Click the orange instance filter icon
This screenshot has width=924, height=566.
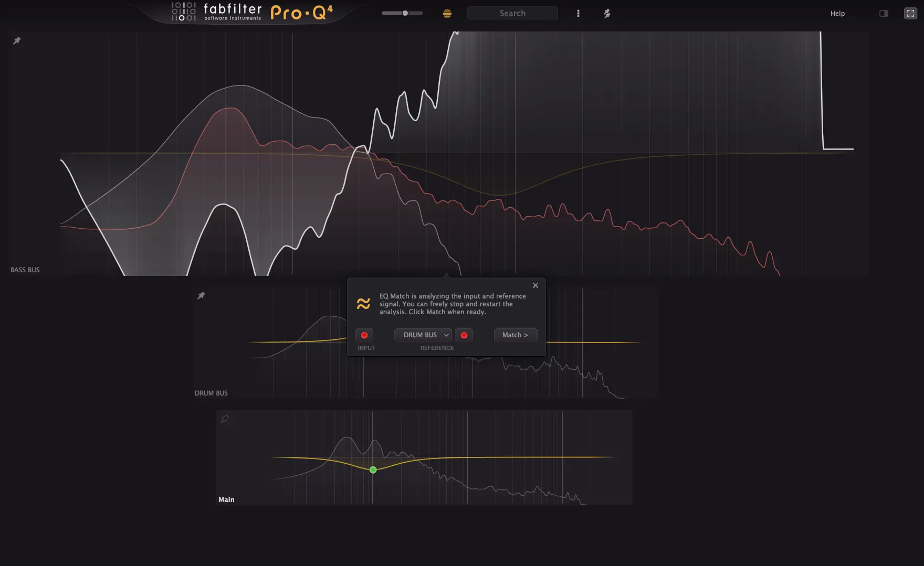coord(447,14)
